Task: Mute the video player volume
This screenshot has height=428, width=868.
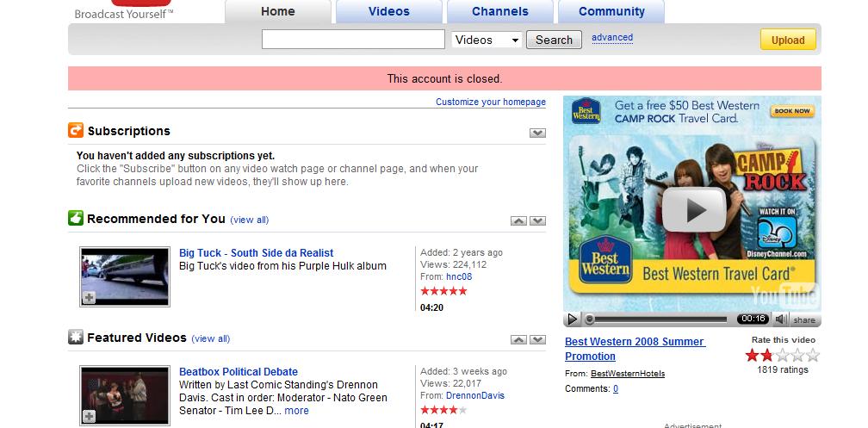Action: [780, 319]
